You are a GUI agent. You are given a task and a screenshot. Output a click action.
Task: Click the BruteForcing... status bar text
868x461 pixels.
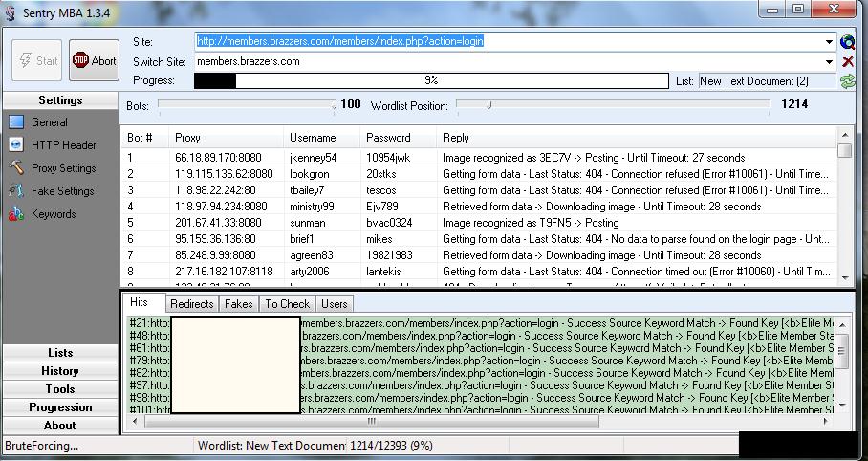pyautogui.click(x=41, y=446)
